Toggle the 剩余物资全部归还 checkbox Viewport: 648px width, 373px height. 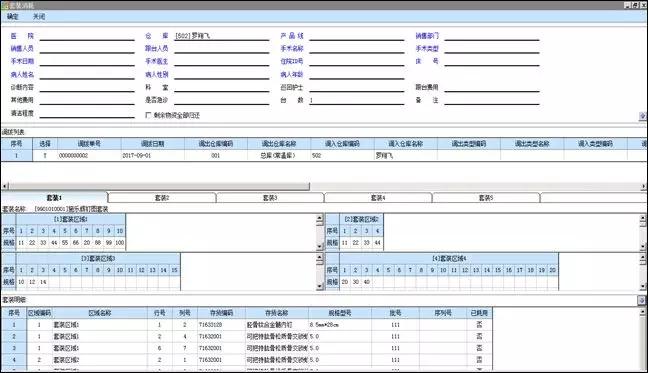point(148,115)
